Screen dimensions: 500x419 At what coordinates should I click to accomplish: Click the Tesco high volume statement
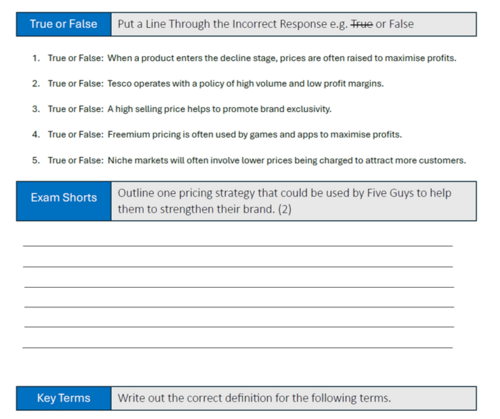pos(245,83)
